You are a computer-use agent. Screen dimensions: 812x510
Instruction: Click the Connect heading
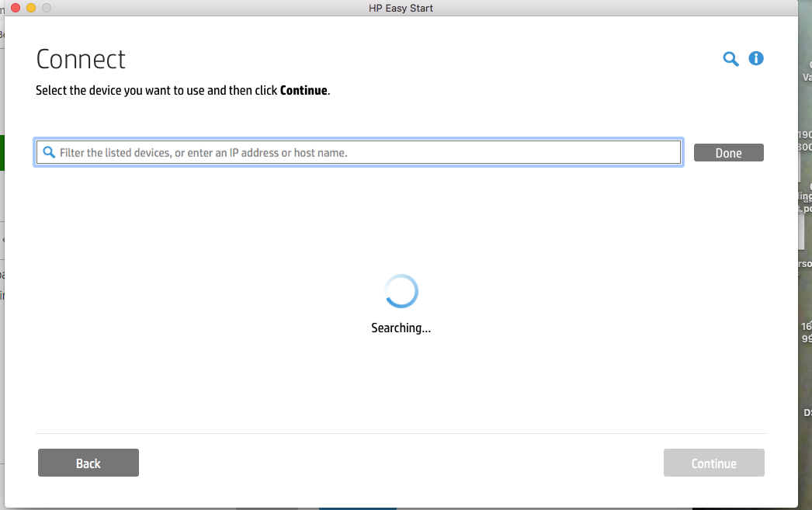(x=81, y=59)
